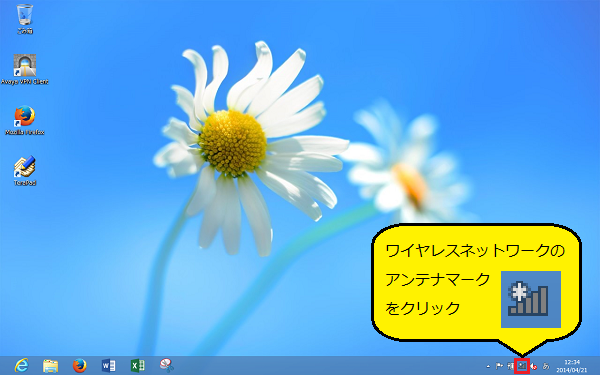Click the wireless network antenna tray icon
Screen dimensions: 600x375
click(522, 366)
